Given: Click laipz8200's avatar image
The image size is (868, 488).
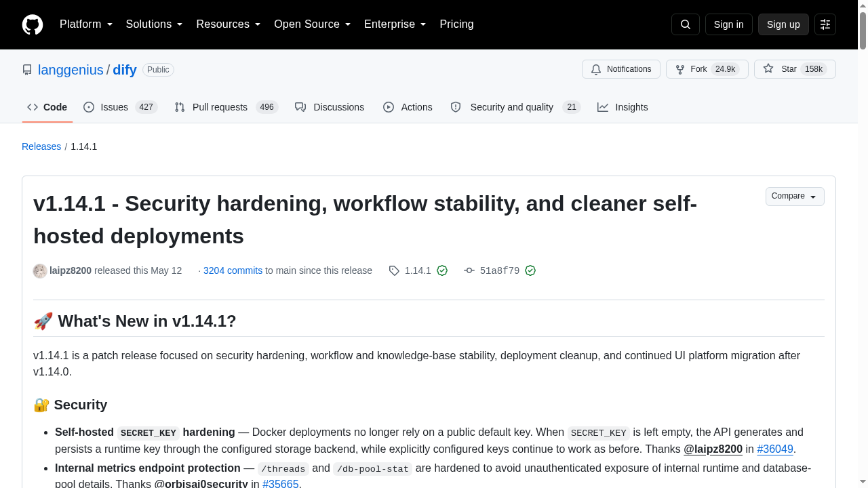Looking at the screenshot, I should coord(40,271).
